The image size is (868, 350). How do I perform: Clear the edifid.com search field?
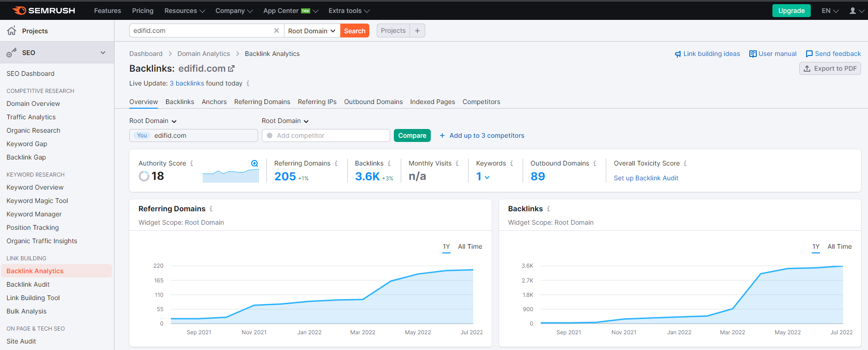click(277, 31)
